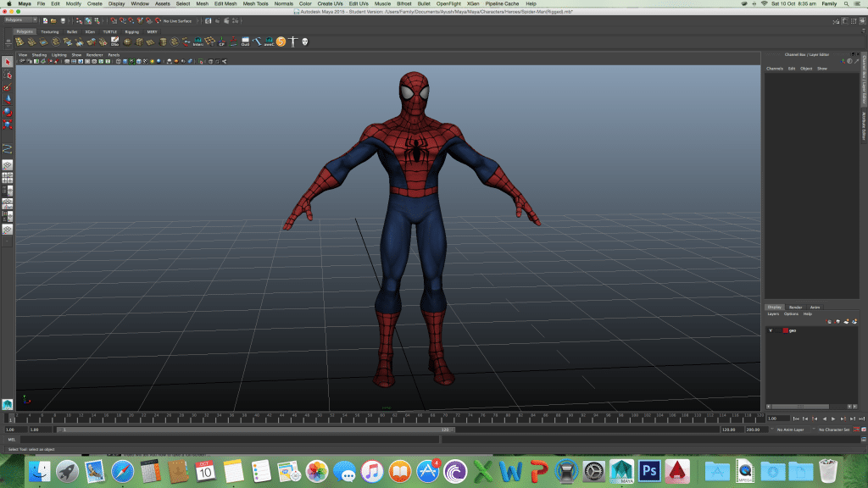Open the Pipeline Cache menu
868x488 pixels.
click(x=502, y=3)
